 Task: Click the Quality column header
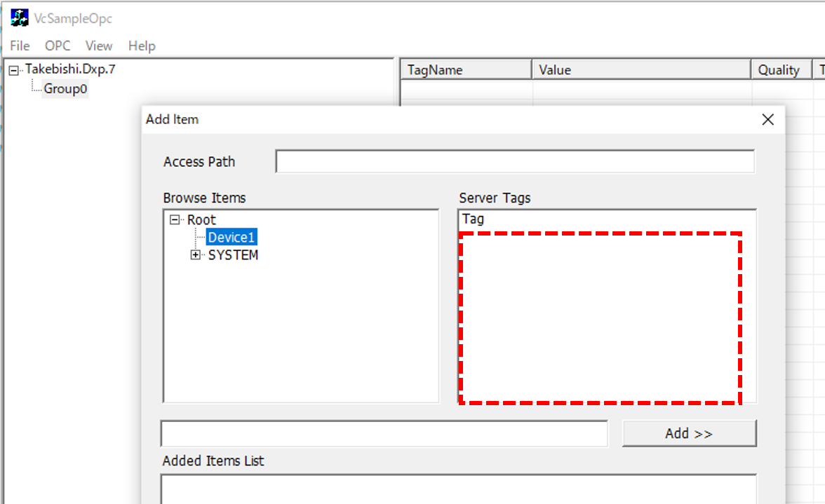[780, 70]
